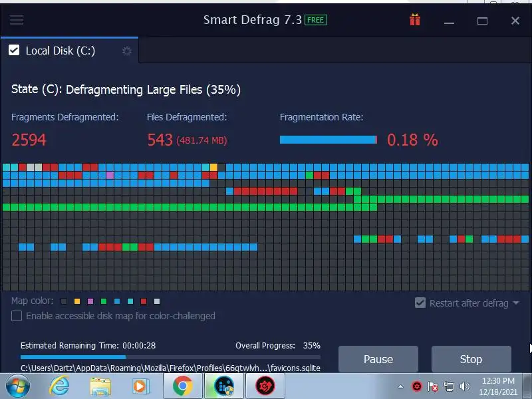Open the red gear app in taskbar
This screenshot has height=399, width=532.
pyautogui.click(x=265, y=386)
